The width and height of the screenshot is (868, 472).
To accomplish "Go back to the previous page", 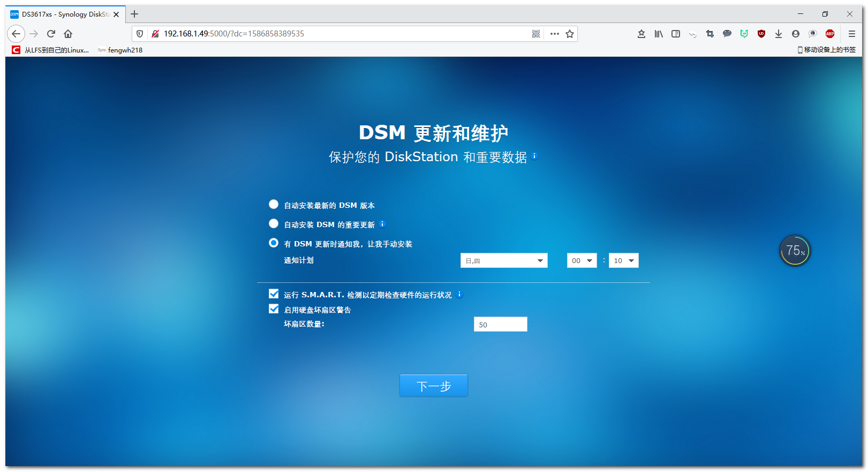I will [16, 34].
